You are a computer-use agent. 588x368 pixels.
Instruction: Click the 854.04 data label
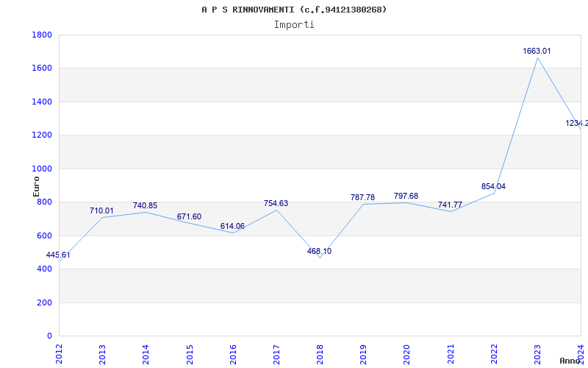click(x=493, y=187)
